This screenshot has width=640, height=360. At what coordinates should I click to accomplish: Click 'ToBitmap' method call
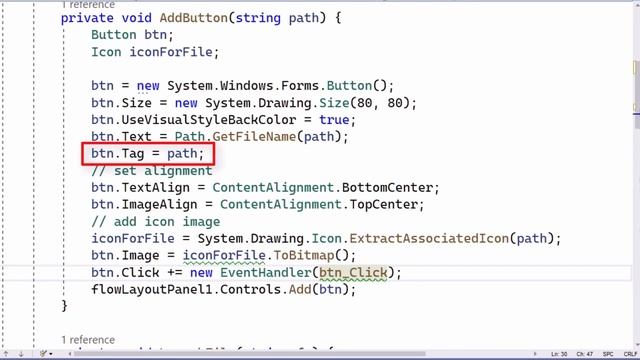click(x=304, y=256)
